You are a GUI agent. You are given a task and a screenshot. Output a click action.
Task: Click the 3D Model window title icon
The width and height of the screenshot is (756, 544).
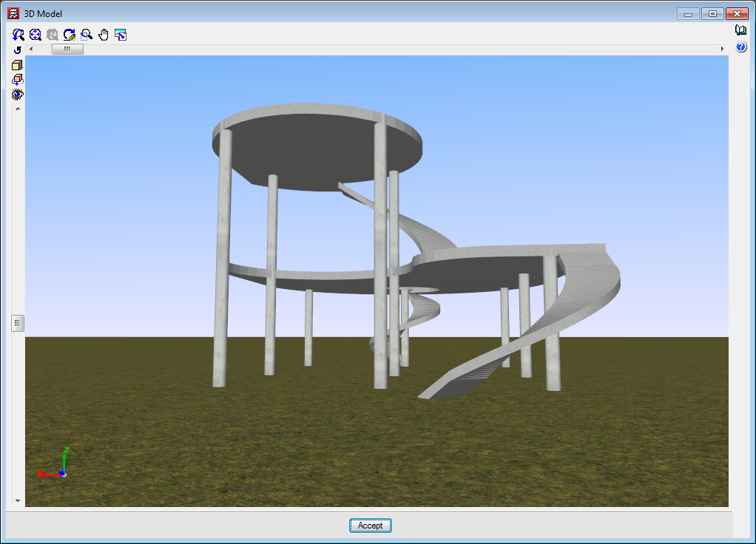coord(13,13)
